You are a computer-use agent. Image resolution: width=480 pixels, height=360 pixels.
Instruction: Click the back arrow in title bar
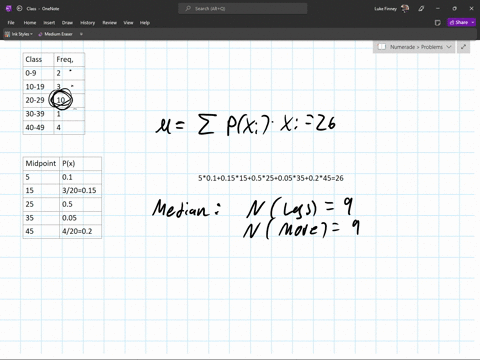pos(19,9)
